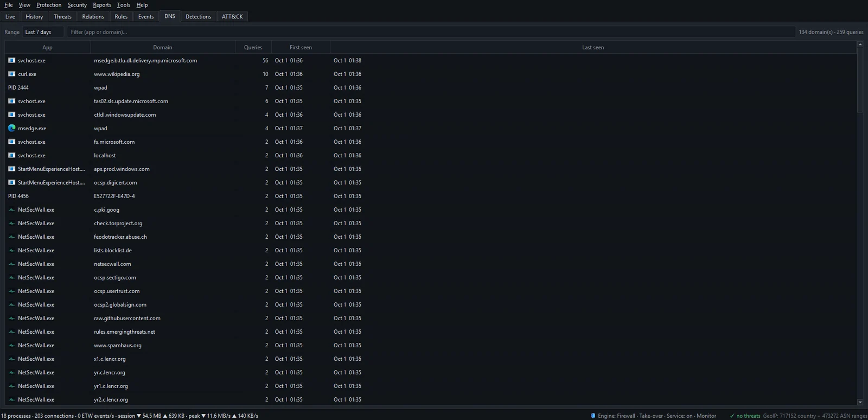Sort by the App column header
The image size is (868, 420).
(x=48, y=47)
